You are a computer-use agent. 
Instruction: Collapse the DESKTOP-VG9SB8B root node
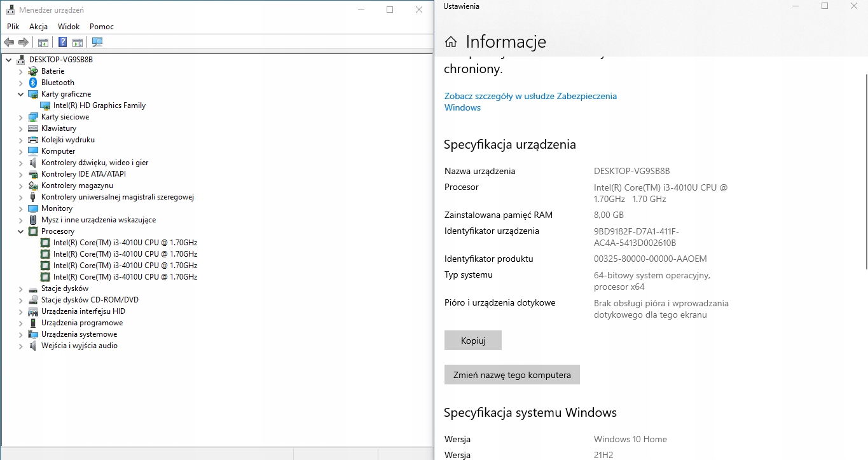click(8, 60)
